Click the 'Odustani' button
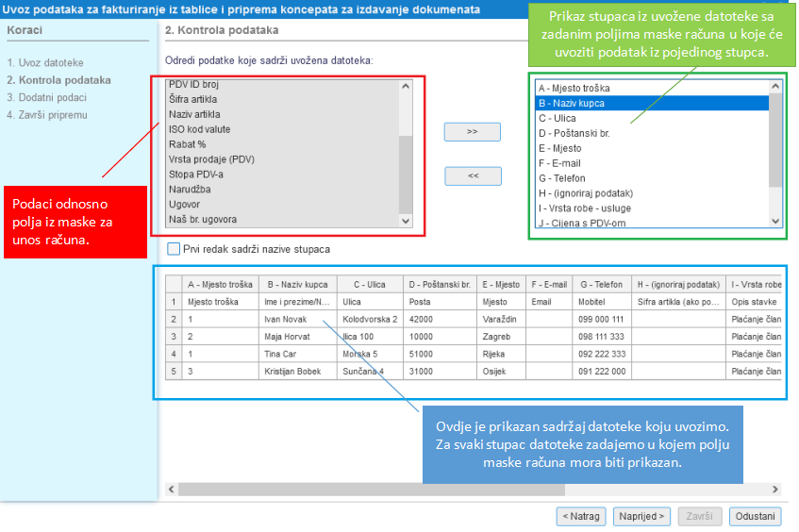 pyautogui.click(x=756, y=516)
